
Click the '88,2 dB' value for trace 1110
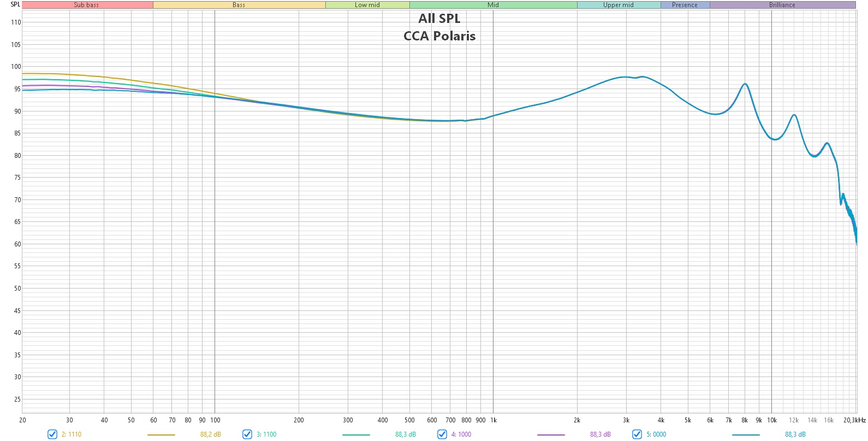pos(210,434)
